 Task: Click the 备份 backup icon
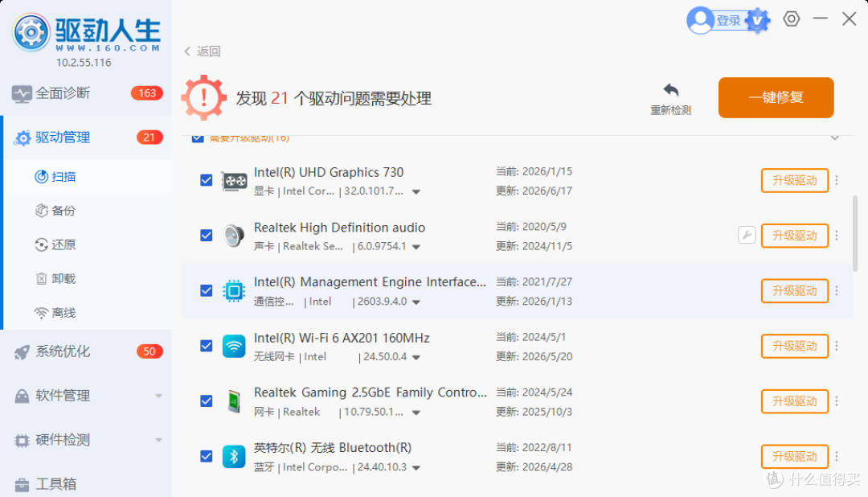(42, 211)
